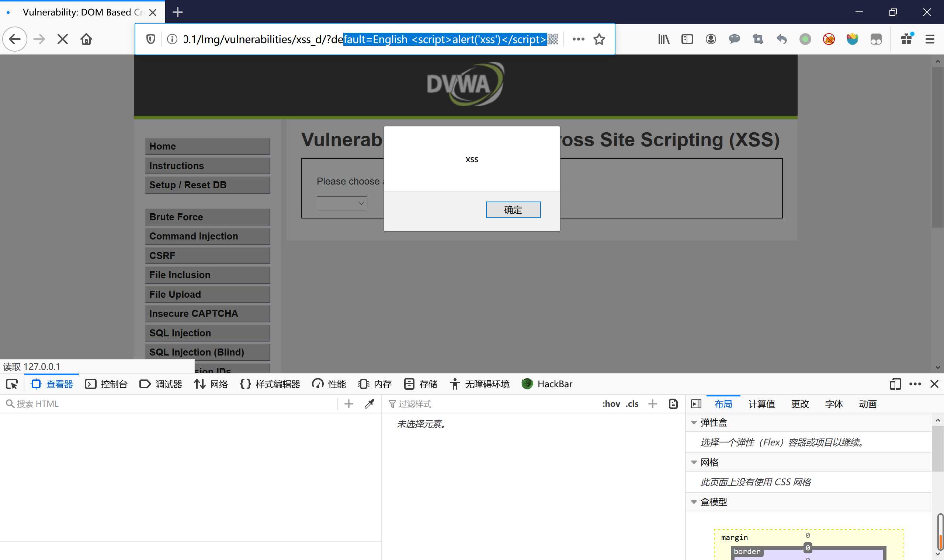Open the 存储 storage tab
This screenshot has height=560, width=944.
[x=421, y=384]
